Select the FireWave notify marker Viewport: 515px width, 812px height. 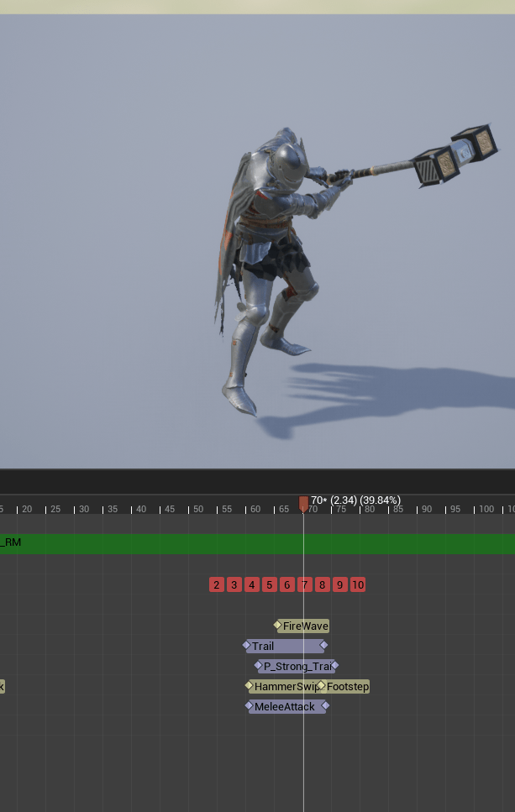[x=303, y=626]
